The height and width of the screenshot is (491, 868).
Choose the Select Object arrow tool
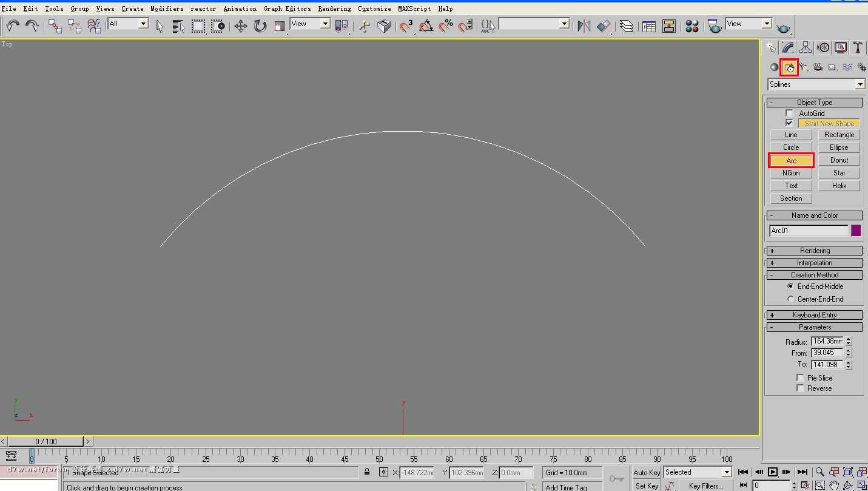(x=160, y=25)
